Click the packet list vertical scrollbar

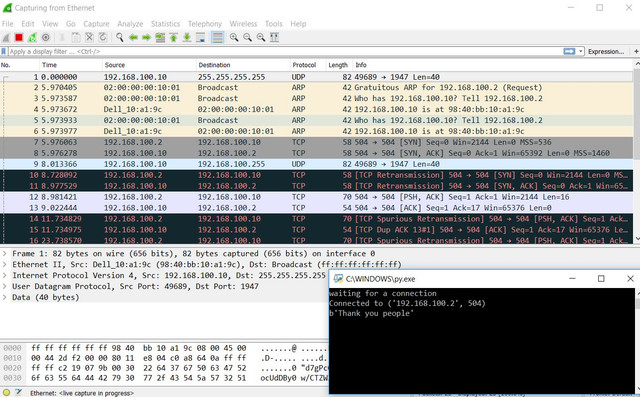(637, 151)
